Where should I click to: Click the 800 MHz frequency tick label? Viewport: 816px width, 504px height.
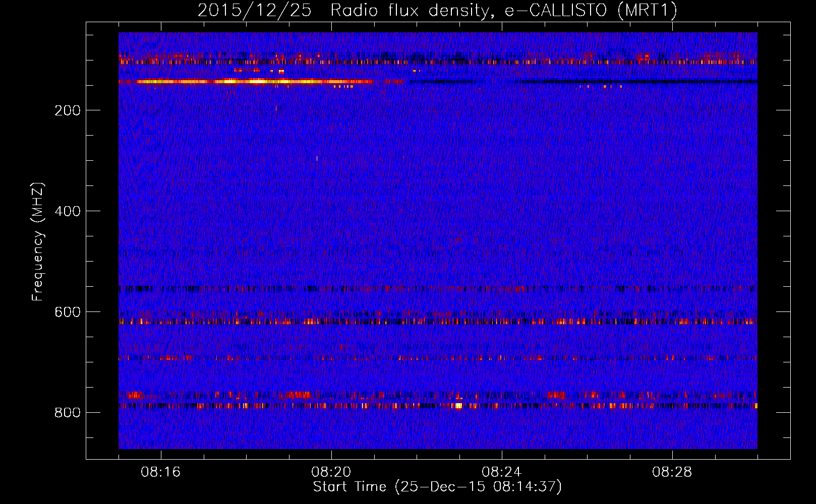(68, 413)
